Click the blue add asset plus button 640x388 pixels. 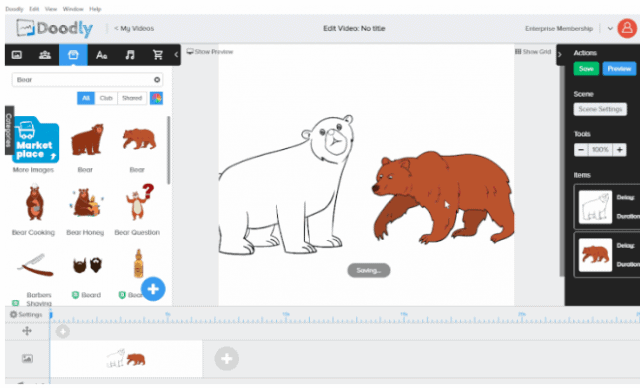point(153,289)
